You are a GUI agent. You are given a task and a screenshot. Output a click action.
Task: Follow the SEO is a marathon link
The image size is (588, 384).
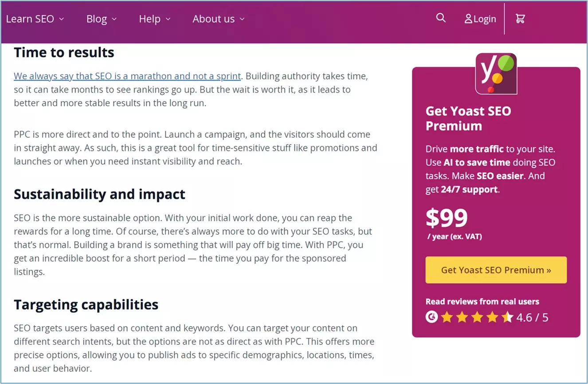[x=127, y=76]
